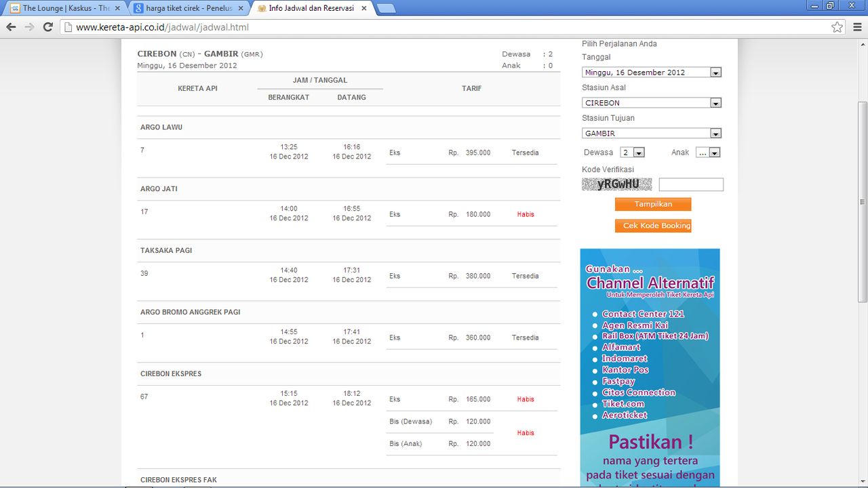868x488 pixels.
Task: Click the Bis (Dewasa) fare class
Action: pos(411,422)
